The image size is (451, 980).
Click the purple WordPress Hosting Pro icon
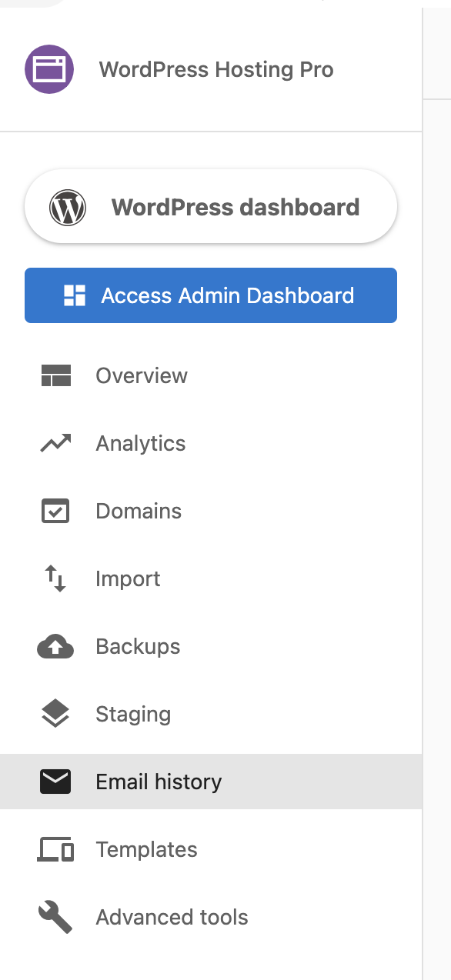[49, 69]
